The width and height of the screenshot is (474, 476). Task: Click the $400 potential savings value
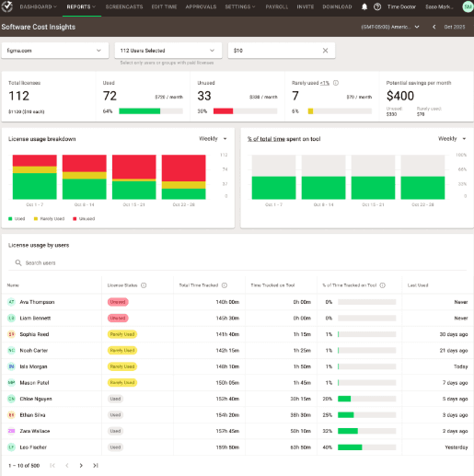tap(400, 96)
